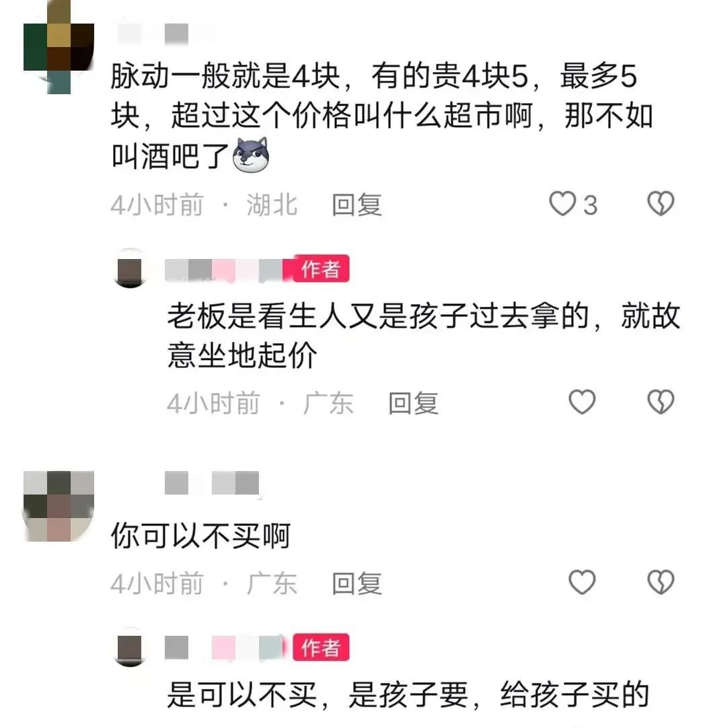This screenshot has height=728, width=715.
Task: Dislike the Hubei comment about 脉动 price
Action: click(x=661, y=204)
